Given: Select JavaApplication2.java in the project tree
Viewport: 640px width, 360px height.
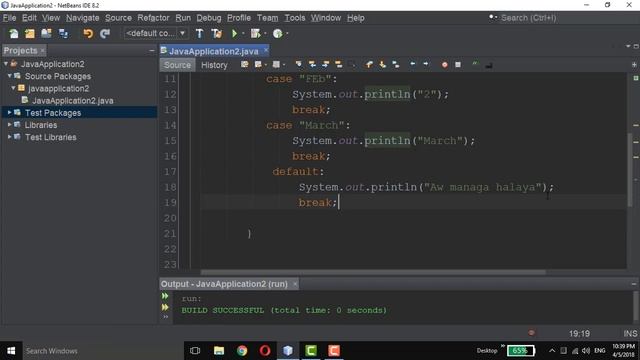Looking at the screenshot, I should 73,100.
